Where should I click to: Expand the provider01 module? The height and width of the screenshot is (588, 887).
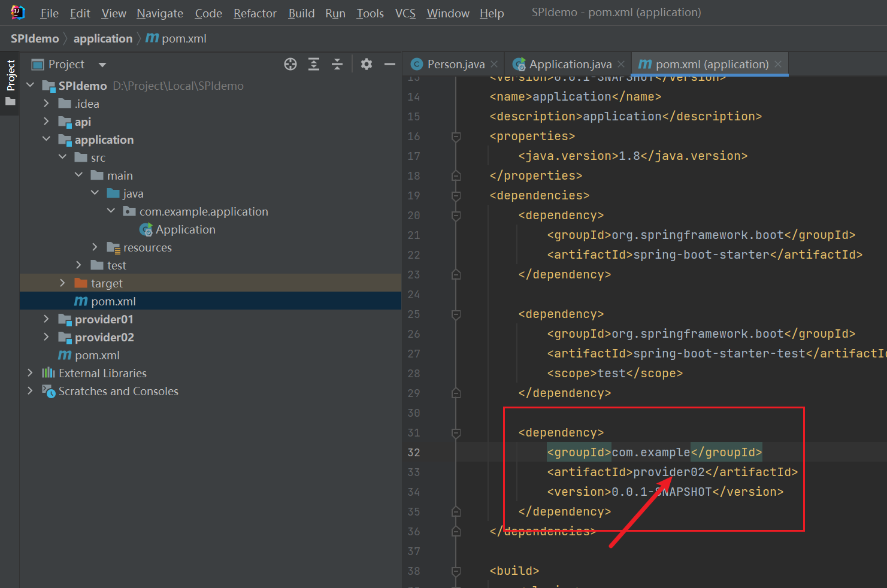47,319
